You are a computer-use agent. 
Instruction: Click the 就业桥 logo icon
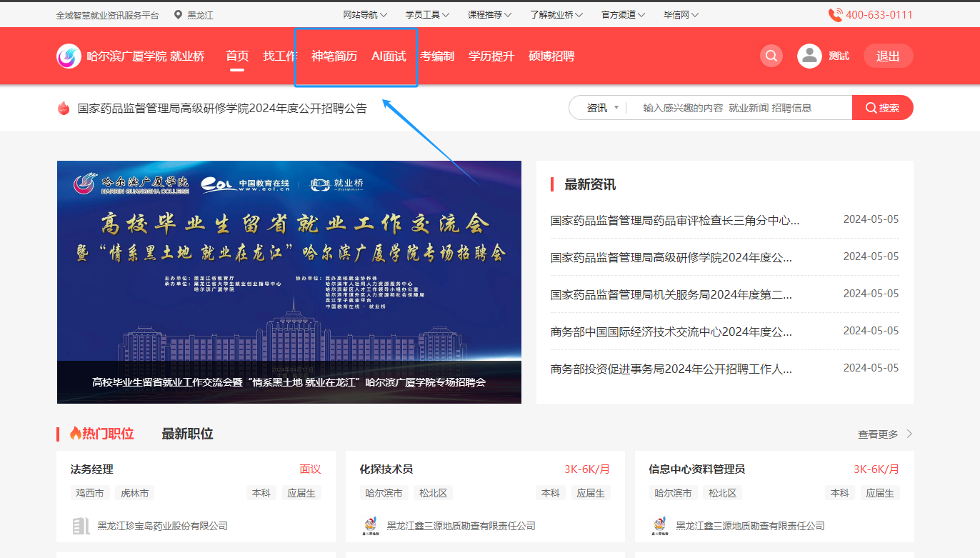[69, 56]
